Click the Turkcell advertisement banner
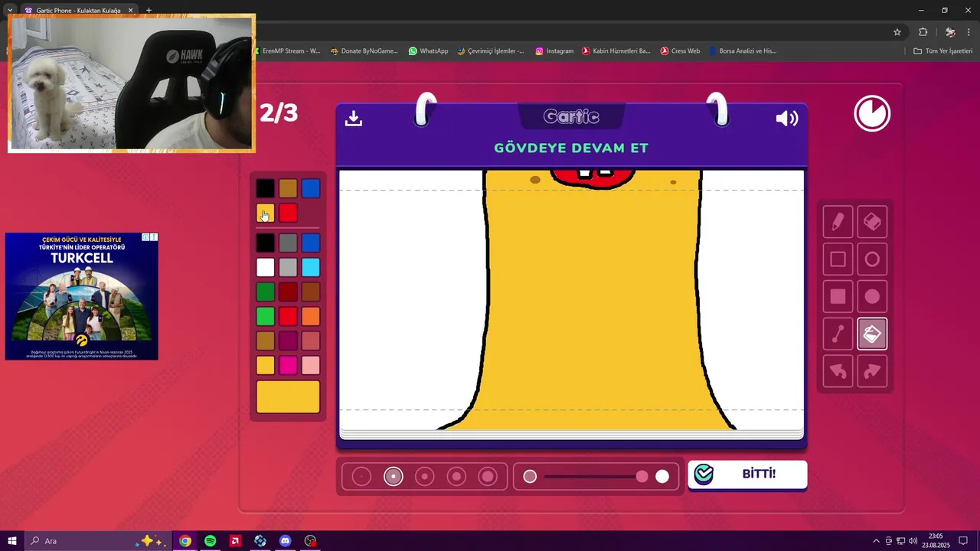Image resolution: width=980 pixels, height=551 pixels. 82,296
